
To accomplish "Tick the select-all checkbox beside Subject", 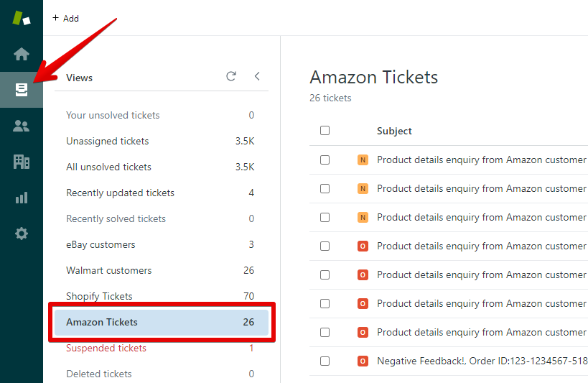I will 325,130.
